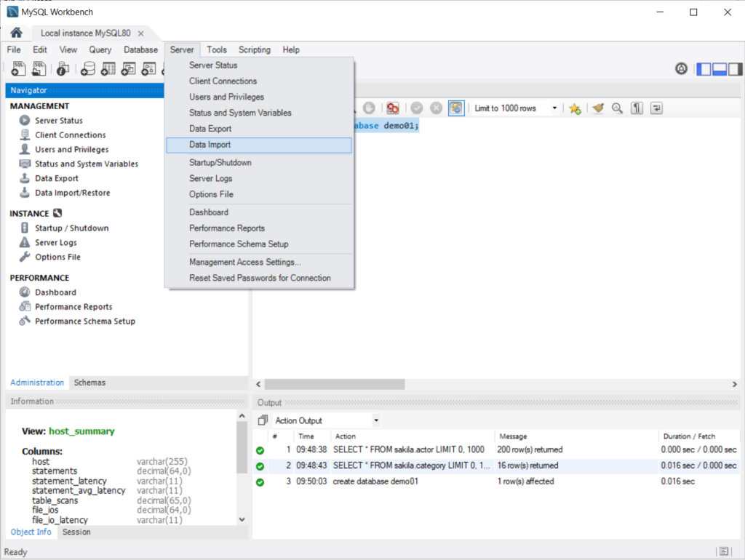Viewport: 745px width, 560px height.
Task: Click the INSTANCE section header icon
Action: pos(57,213)
